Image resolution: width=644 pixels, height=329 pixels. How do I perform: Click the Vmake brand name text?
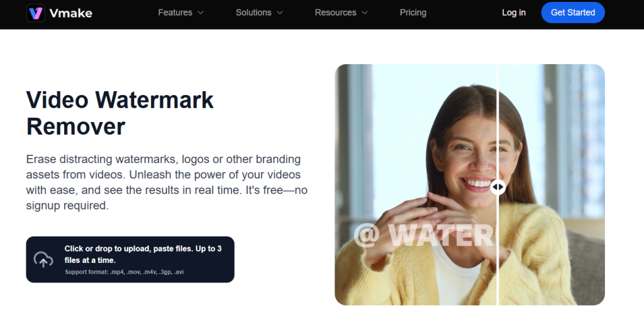[70, 13]
